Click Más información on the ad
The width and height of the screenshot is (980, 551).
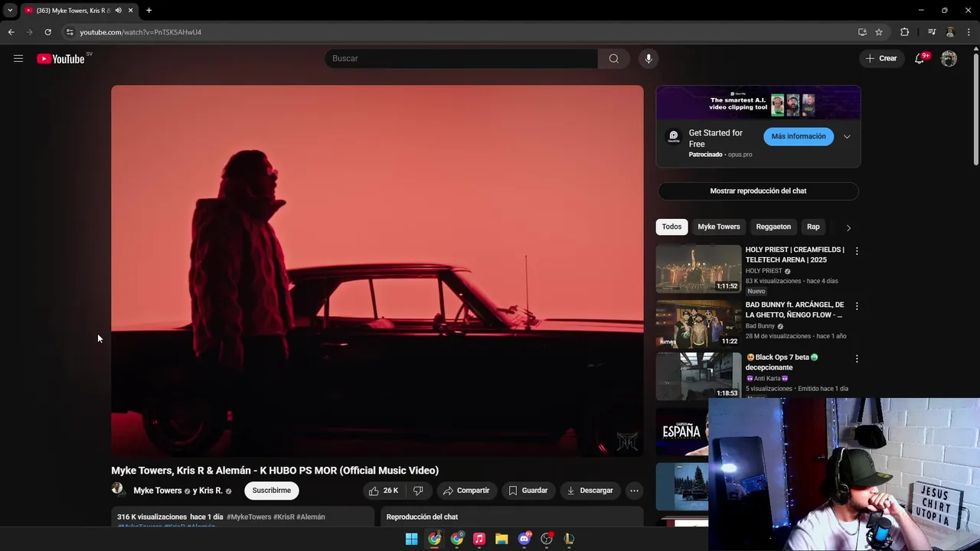tap(799, 136)
